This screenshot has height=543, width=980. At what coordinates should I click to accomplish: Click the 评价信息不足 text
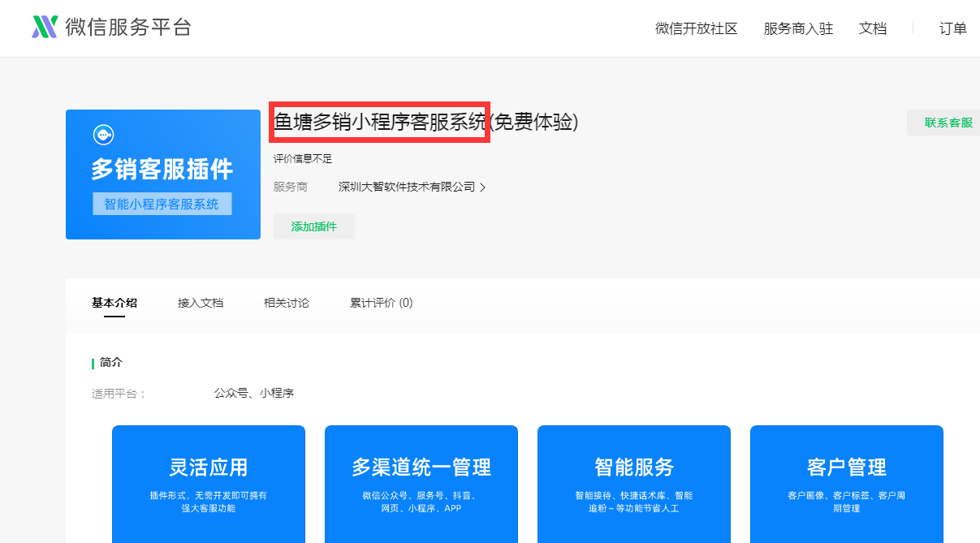[303, 159]
